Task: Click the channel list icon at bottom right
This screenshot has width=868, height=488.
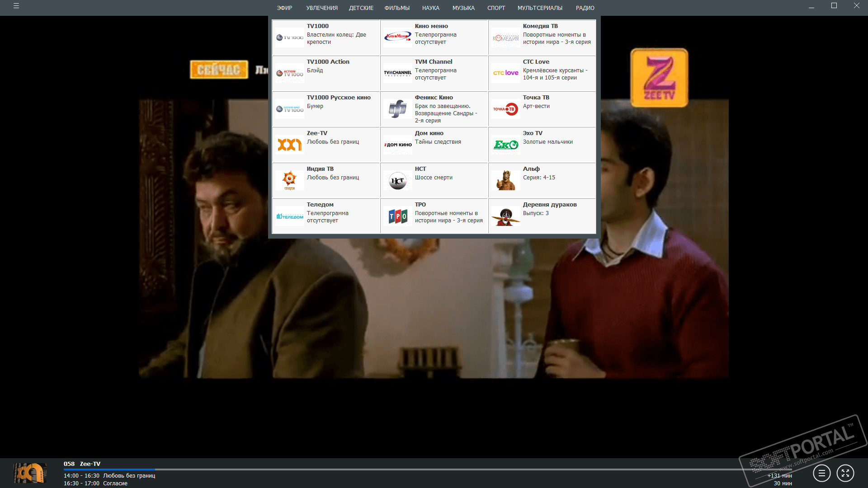Action: tap(821, 473)
